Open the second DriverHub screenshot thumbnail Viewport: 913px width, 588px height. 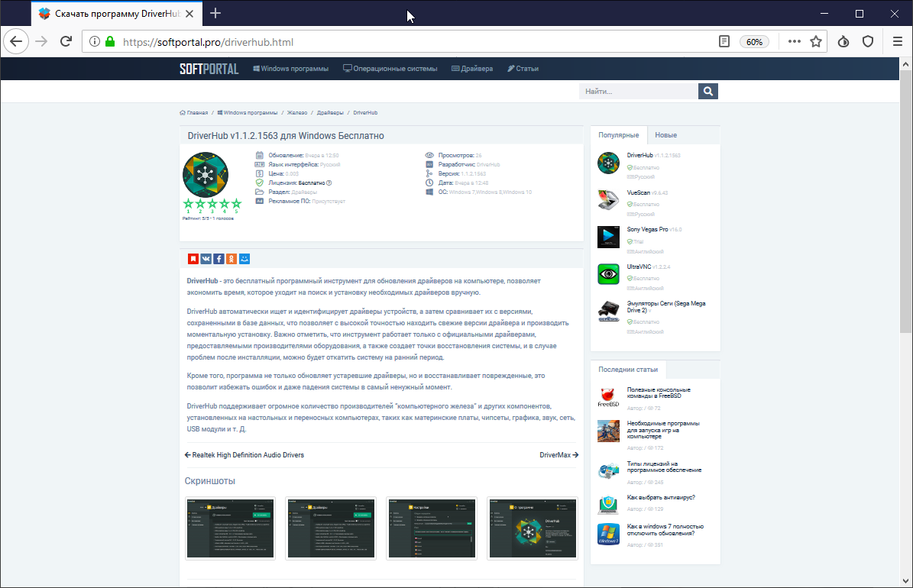[x=331, y=528]
